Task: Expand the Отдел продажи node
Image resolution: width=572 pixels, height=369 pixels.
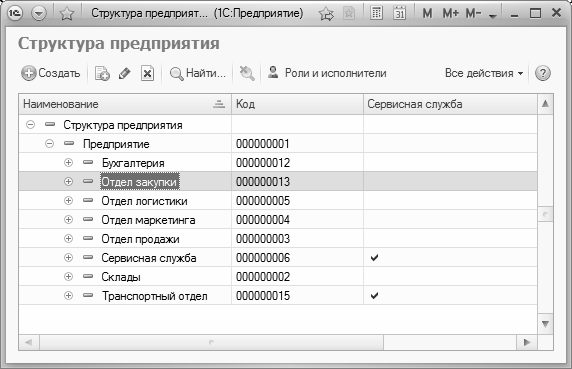Action: [x=68, y=238]
